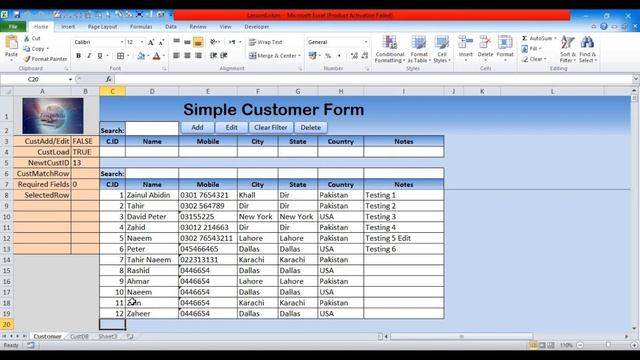Increase font size with grow font icon
The image size is (640, 360).
(151, 42)
